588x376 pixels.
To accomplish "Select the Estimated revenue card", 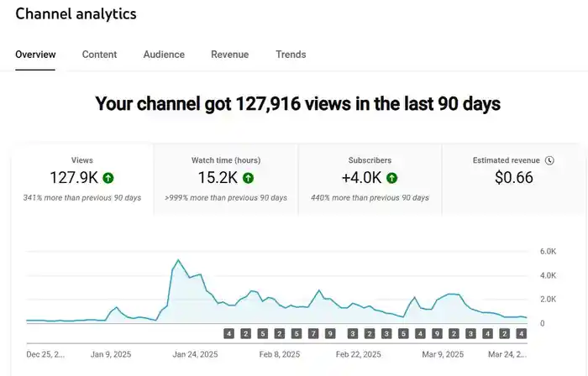I will 514,180.
